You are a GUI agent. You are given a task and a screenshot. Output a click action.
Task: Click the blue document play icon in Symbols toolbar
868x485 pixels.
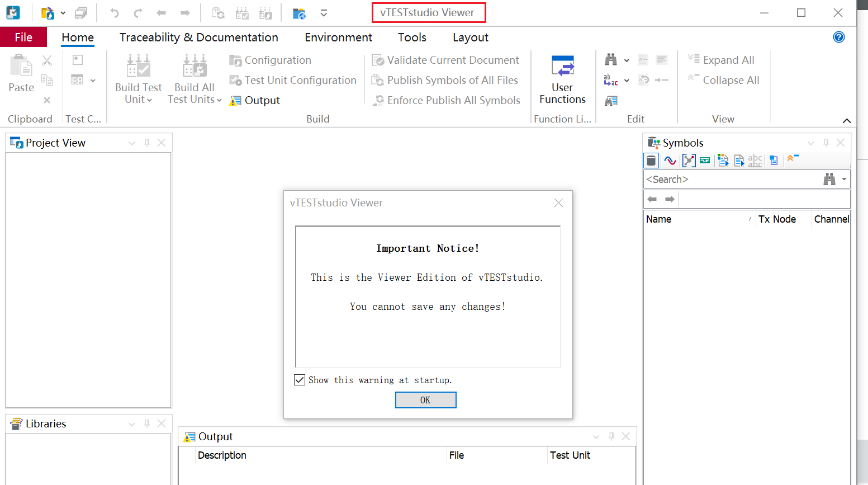(x=739, y=161)
